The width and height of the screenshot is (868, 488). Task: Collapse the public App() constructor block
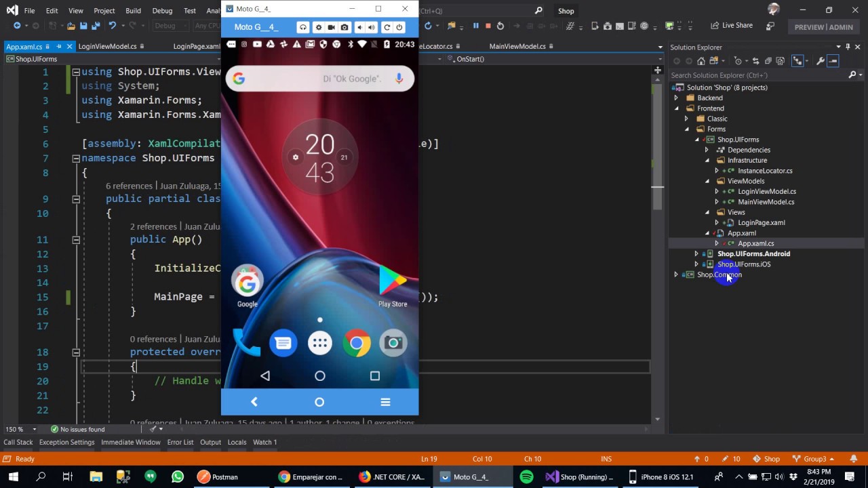(x=76, y=239)
